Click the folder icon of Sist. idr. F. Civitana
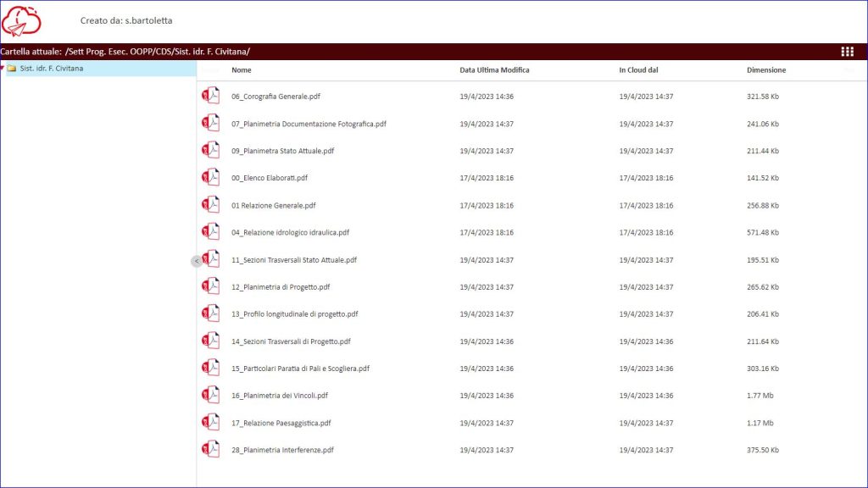 click(12, 69)
